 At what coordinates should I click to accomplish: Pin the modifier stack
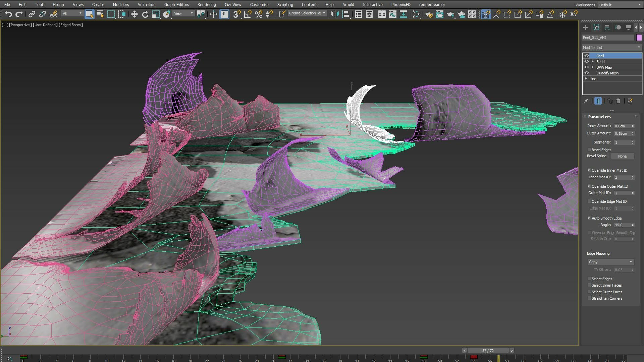(x=586, y=101)
